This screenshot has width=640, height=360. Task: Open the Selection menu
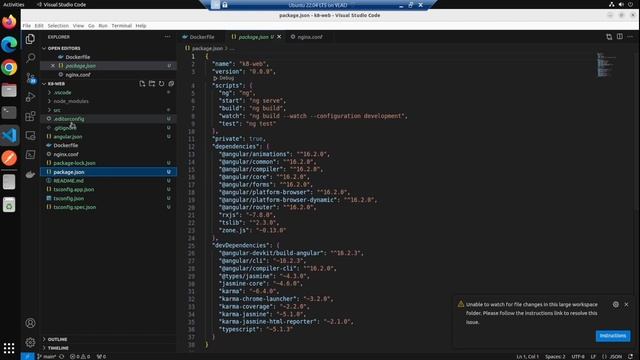click(58, 26)
